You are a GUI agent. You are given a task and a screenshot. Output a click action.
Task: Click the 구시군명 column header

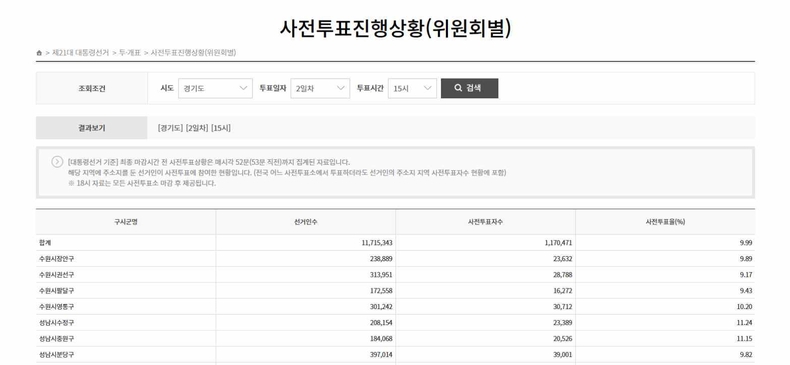126,222
